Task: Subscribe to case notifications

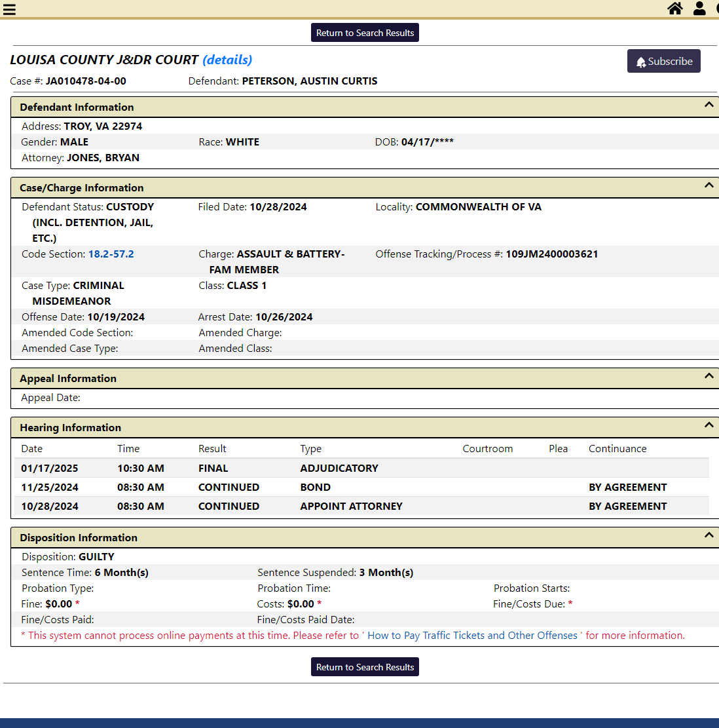Action: pos(664,62)
